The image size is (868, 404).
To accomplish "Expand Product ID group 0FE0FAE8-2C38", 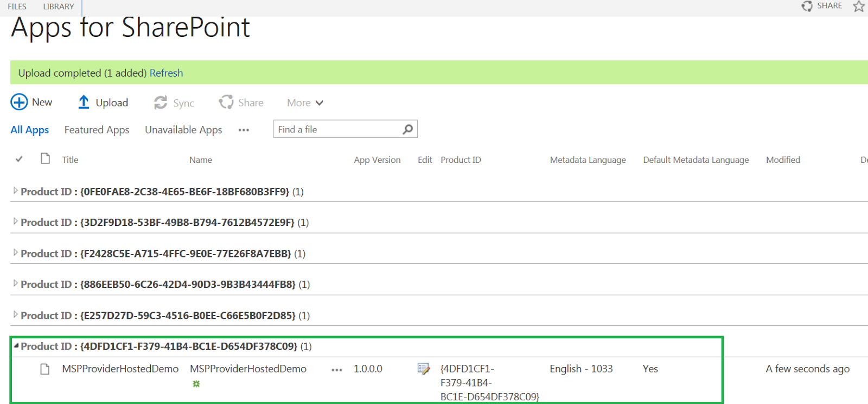I will point(15,191).
